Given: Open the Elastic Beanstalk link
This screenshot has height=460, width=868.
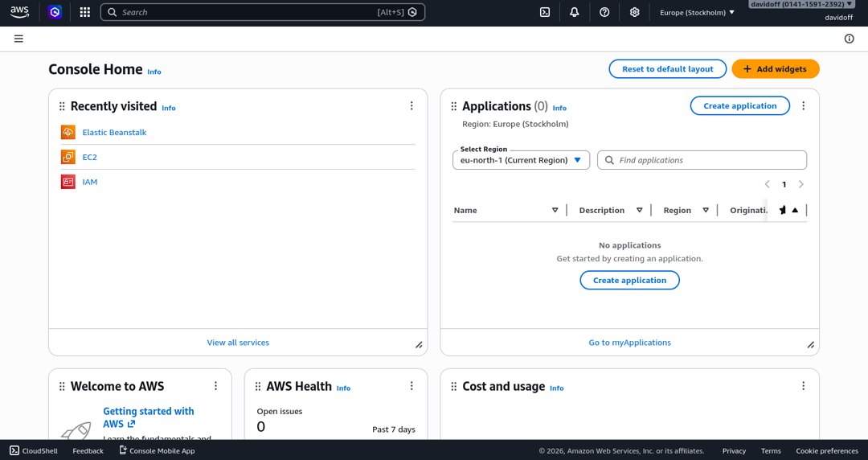Looking at the screenshot, I should [115, 133].
